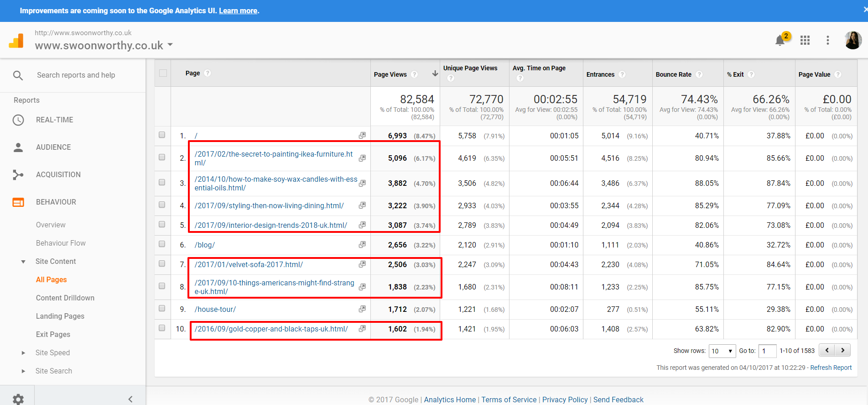
Task: Expand the Site Speed section
Action: click(x=24, y=352)
